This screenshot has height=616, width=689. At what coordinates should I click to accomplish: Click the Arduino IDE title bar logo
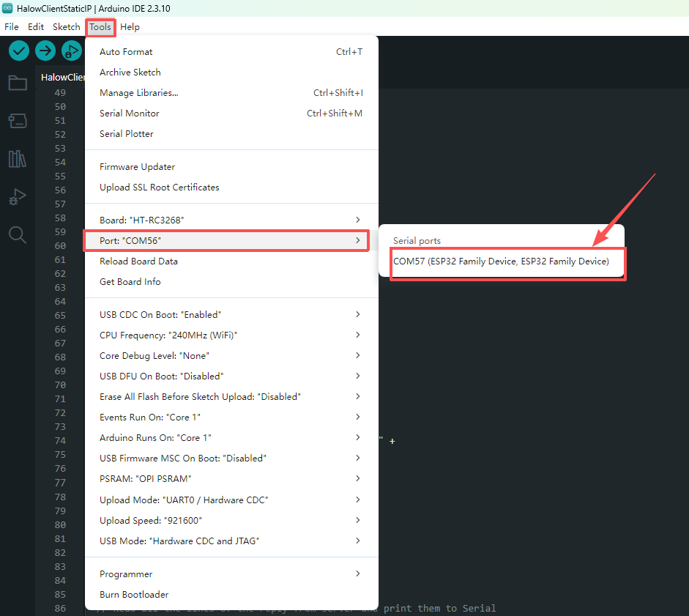pyautogui.click(x=7, y=8)
